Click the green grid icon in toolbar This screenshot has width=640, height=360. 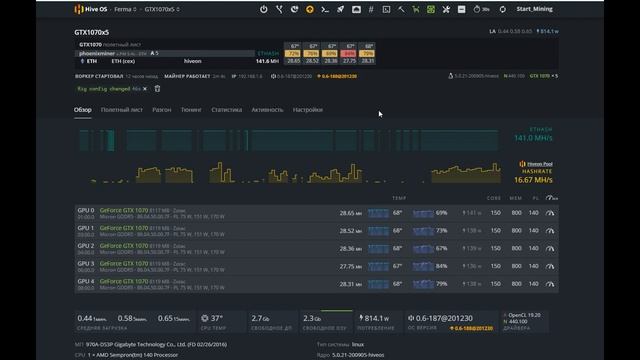tap(431, 9)
